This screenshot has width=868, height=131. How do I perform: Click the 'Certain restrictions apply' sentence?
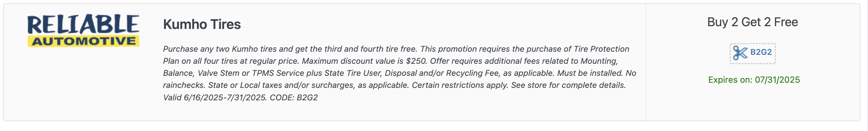point(460,85)
